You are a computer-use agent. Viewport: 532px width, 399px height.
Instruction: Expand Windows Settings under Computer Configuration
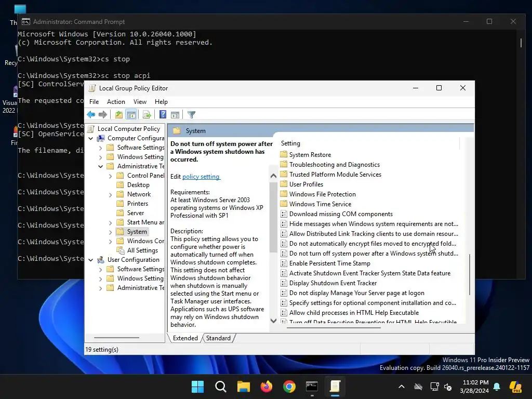pos(100,157)
